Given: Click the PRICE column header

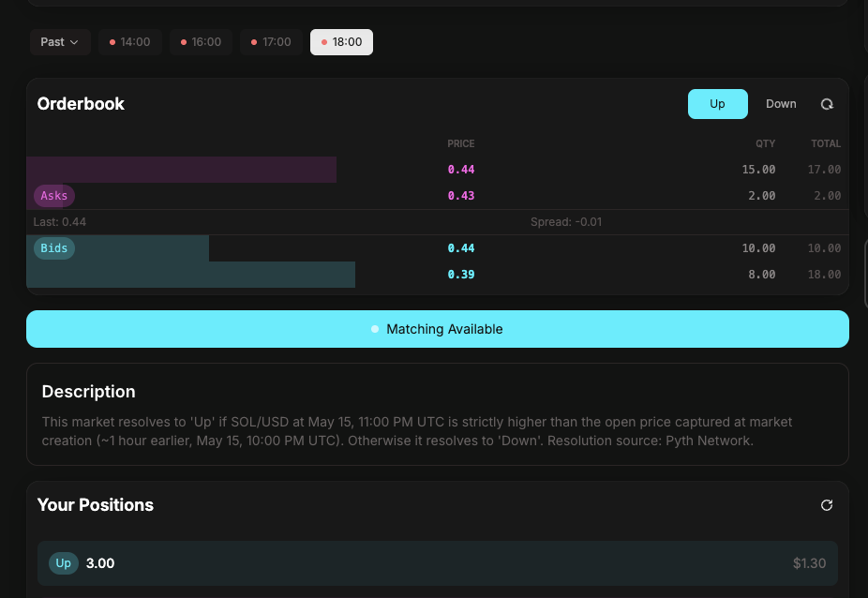Looking at the screenshot, I should pyautogui.click(x=460, y=143).
